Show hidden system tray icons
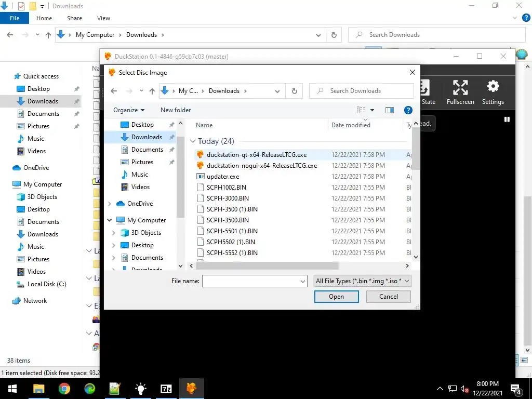The image size is (532, 399). (440, 389)
